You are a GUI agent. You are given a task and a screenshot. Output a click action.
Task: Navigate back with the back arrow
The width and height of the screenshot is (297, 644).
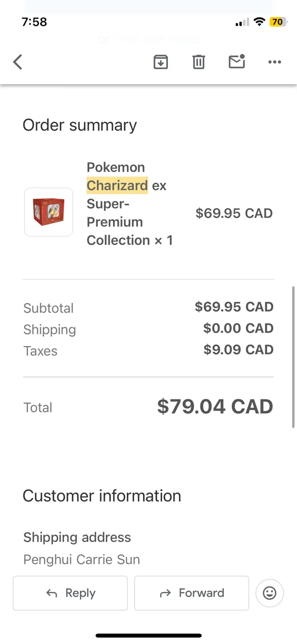(17, 62)
